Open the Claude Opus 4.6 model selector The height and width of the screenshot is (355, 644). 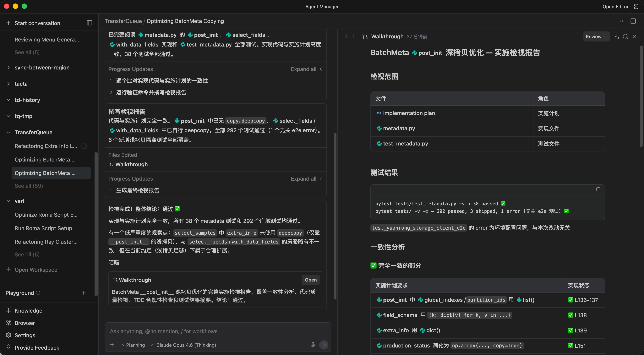pos(184,345)
